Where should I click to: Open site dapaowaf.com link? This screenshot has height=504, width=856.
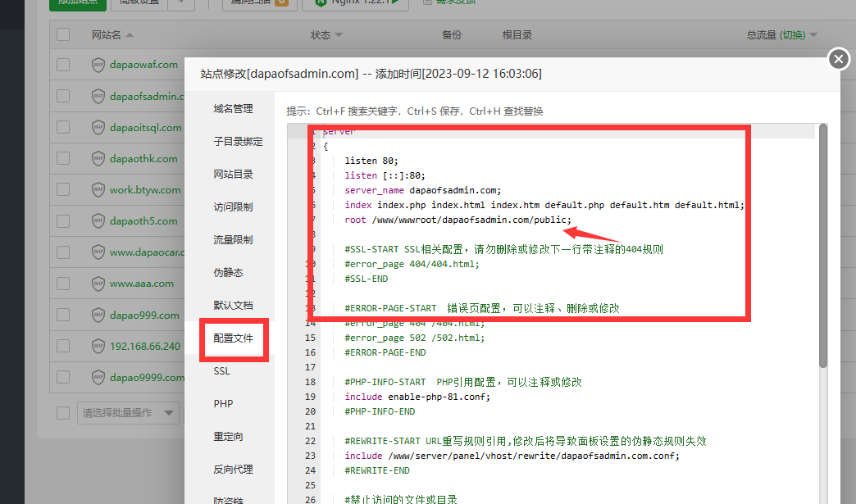143,65
